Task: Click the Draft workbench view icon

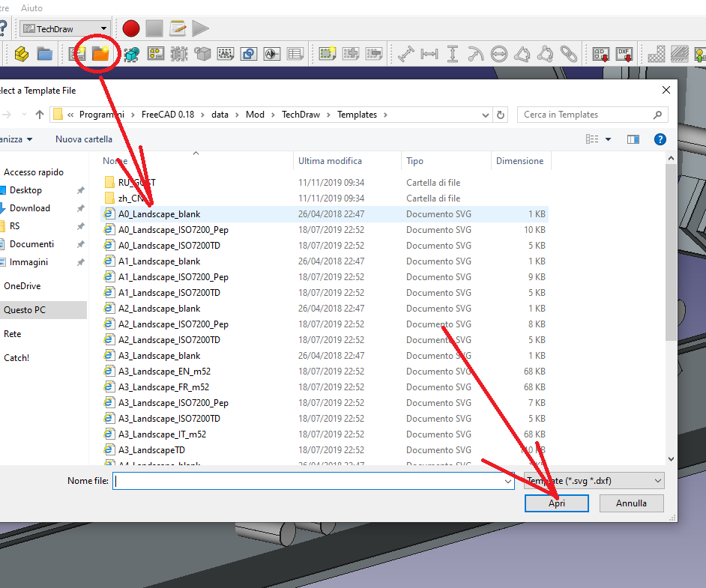Action: click(x=249, y=55)
